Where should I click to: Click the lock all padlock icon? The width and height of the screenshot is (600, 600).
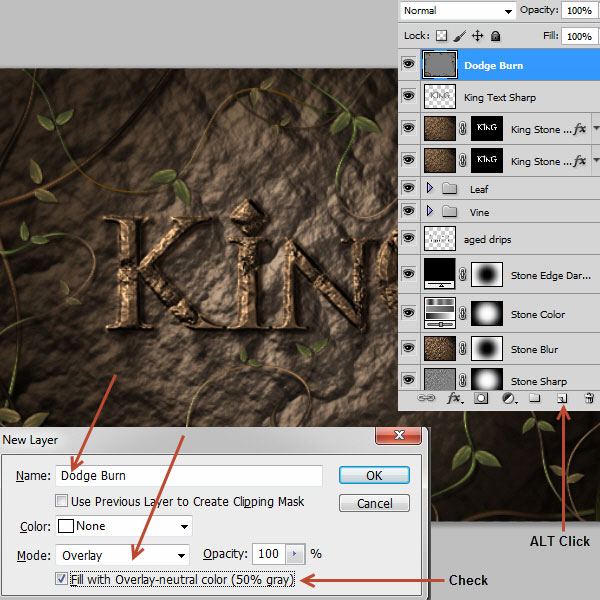(x=496, y=36)
